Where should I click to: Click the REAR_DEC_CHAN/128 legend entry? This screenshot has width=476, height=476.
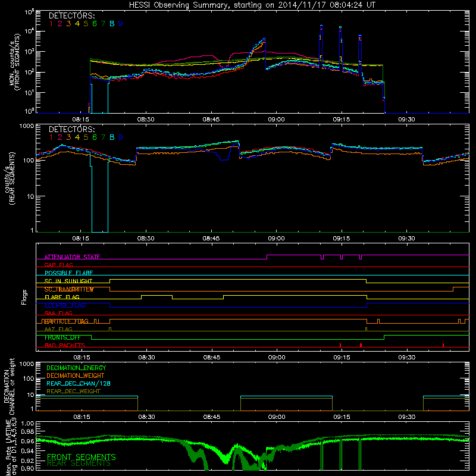[79, 383]
